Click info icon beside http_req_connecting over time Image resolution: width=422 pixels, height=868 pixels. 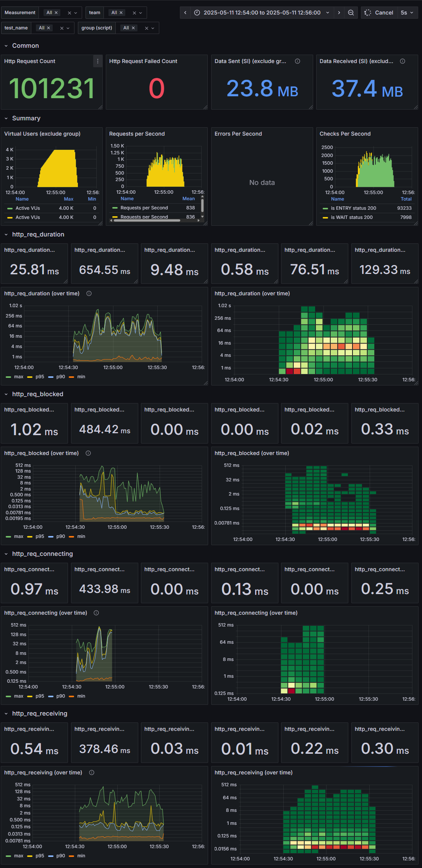pos(96,613)
